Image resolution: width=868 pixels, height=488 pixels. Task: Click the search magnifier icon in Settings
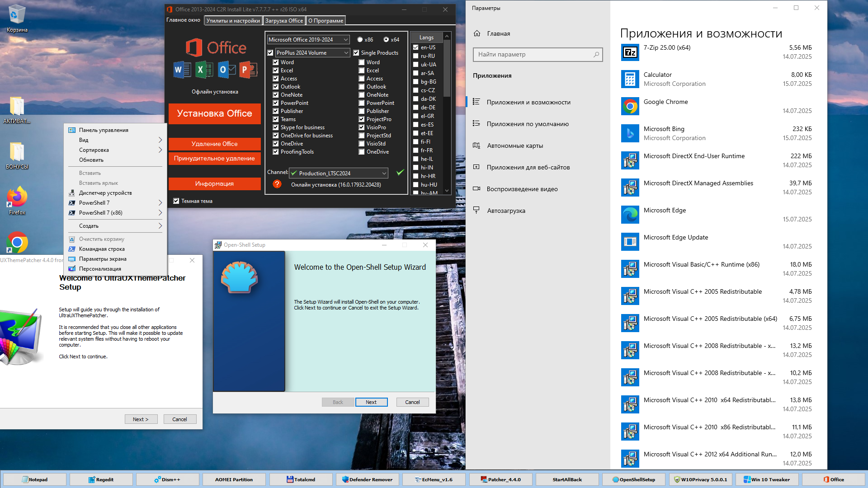coord(596,54)
